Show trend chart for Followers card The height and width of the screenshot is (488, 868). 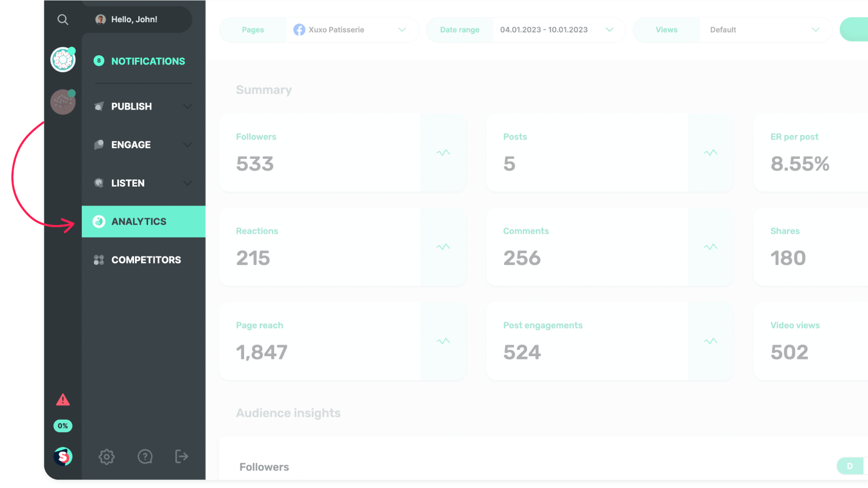(443, 152)
